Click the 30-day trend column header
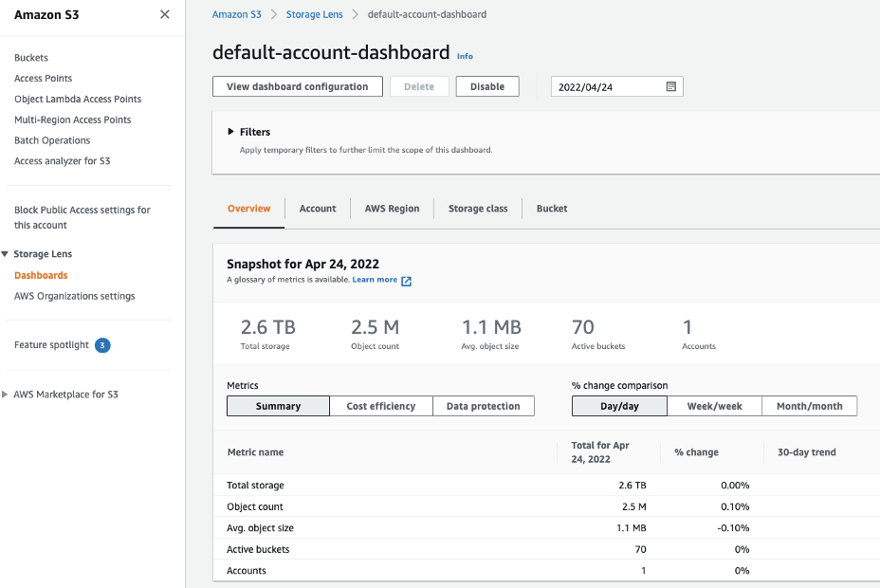 tap(806, 452)
